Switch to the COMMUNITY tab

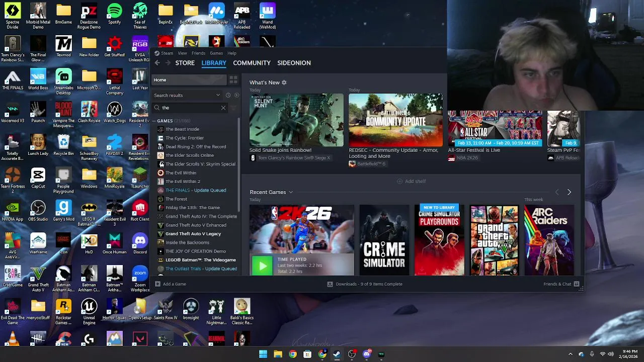pos(252,63)
